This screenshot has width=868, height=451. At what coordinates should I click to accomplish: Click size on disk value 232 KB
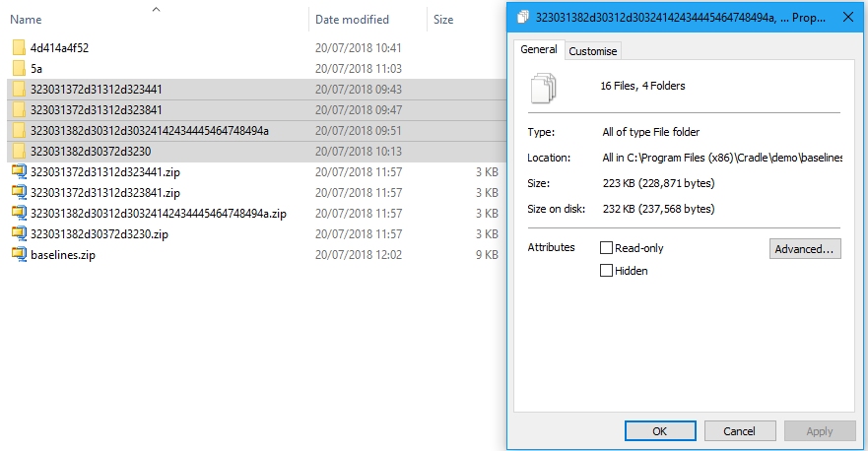(659, 209)
